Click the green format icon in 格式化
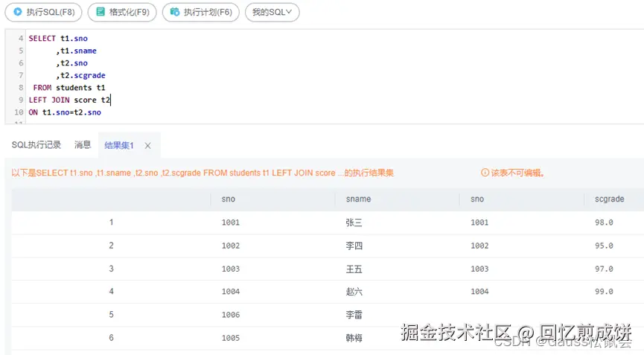The width and height of the screenshot is (644, 355). [101, 12]
